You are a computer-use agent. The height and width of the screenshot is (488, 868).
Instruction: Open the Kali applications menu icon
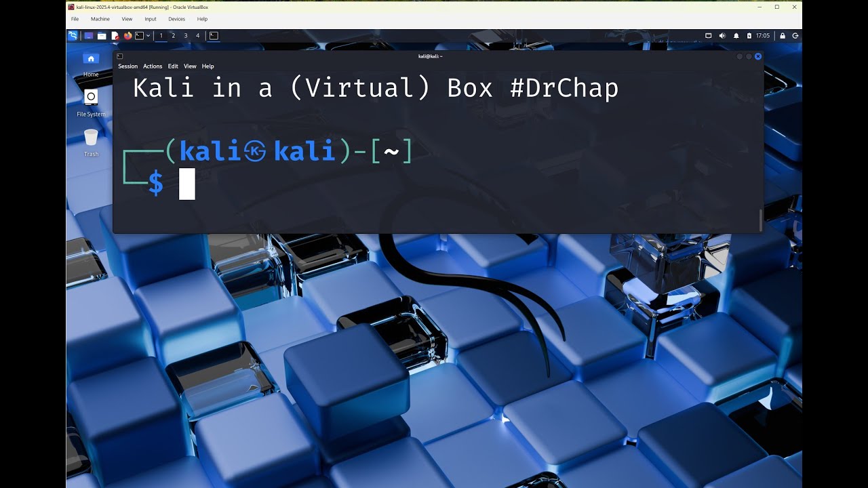pyautogui.click(x=73, y=35)
